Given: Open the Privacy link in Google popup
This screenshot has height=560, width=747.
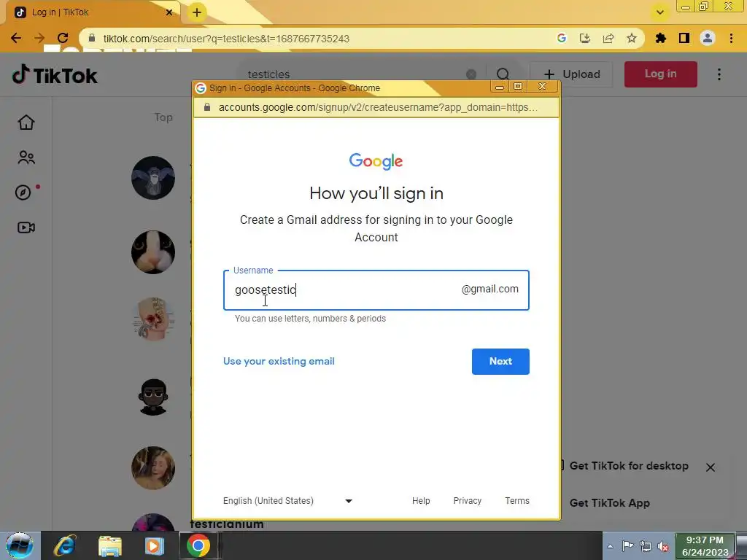Looking at the screenshot, I should 468,501.
